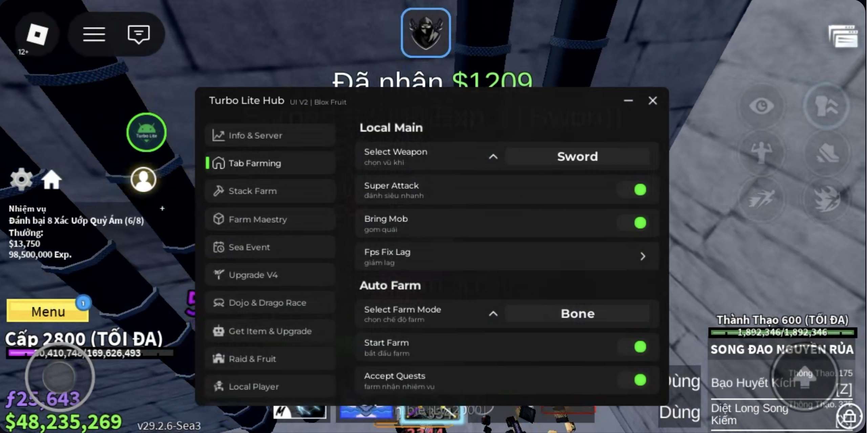Minimize the Turbo Lite Hub window
The height and width of the screenshot is (433, 868).
(x=628, y=100)
